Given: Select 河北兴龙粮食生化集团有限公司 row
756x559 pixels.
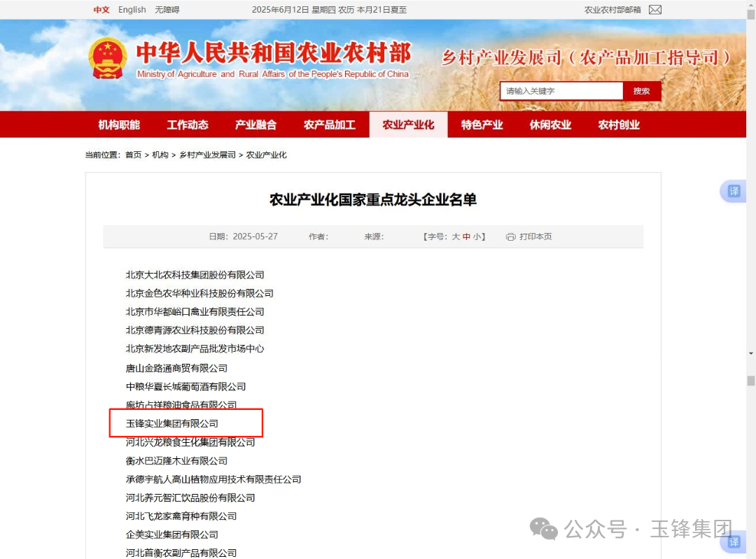Looking at the screenshot, I should [190, 442].
